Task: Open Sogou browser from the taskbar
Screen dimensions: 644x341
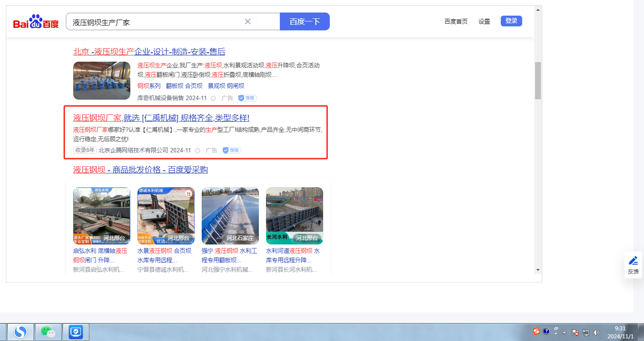Action: pos(21,332)
